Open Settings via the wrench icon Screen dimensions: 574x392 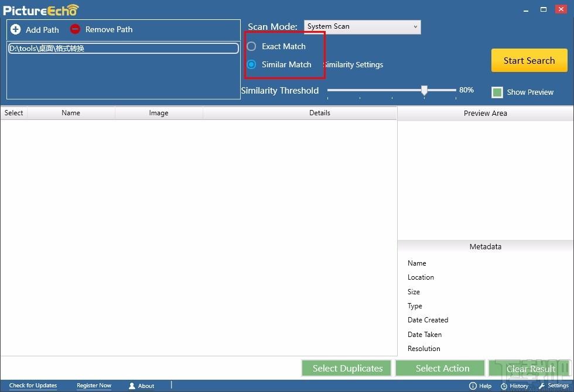[542, 386]
